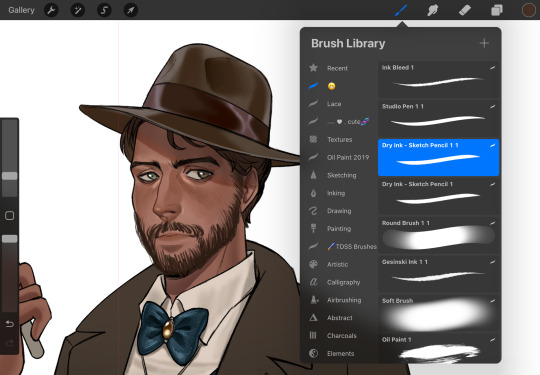Select the Smudge tool
The width and height of the screenshot is (540, 375).
tap(433, 10)
